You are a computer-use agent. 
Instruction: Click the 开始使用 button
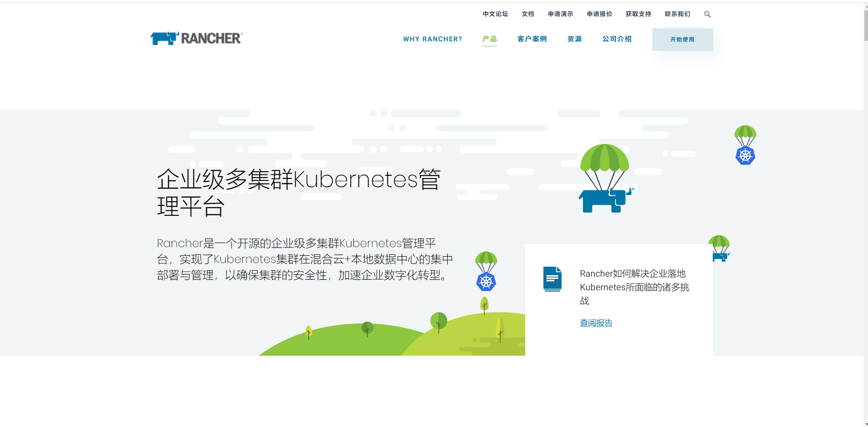pos(682,40)
